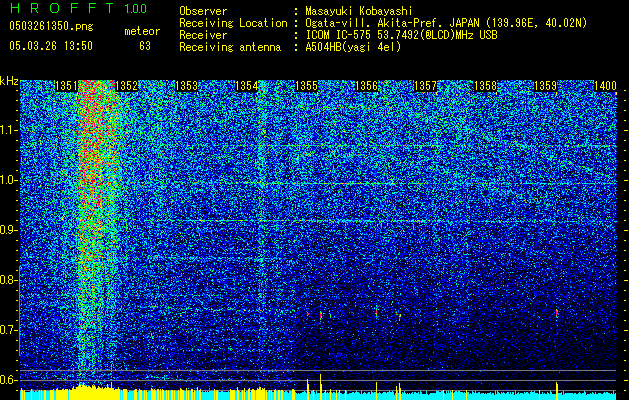This screenshot has width=629, height=400.
Task: Click the 1358 time marker
Action: [x=485, y=86]
